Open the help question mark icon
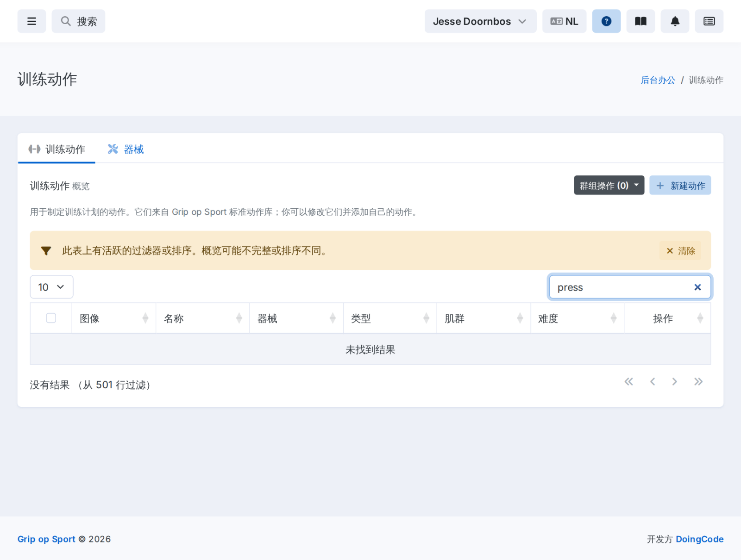The image size is (741, 560). 606,21
